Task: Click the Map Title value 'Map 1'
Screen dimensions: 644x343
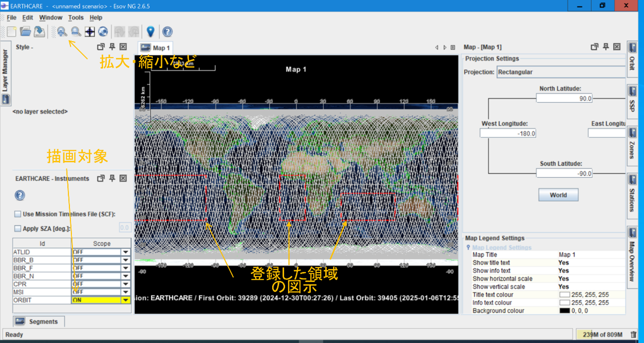Action: pyautogui.click(x=567, y=255)
